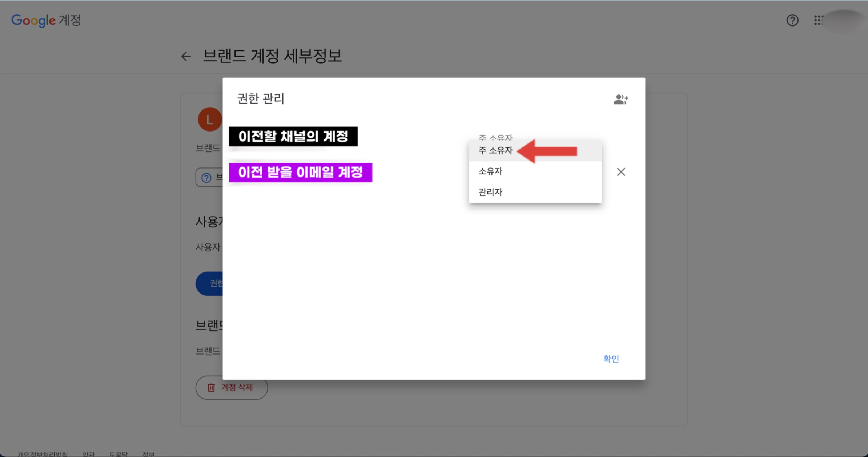
Task: Open the 도움말 footer link
Action: (118, 454)
